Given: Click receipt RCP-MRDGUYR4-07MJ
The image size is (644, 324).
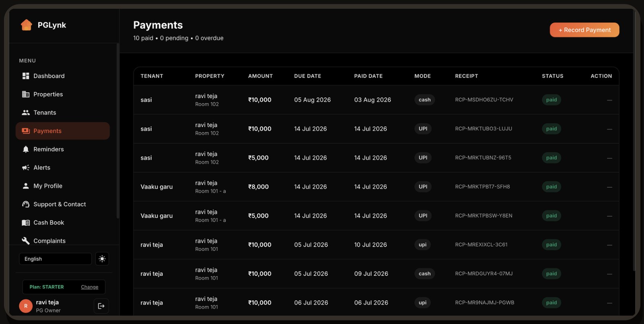Looking at the screenshot, I should [484, 274].
